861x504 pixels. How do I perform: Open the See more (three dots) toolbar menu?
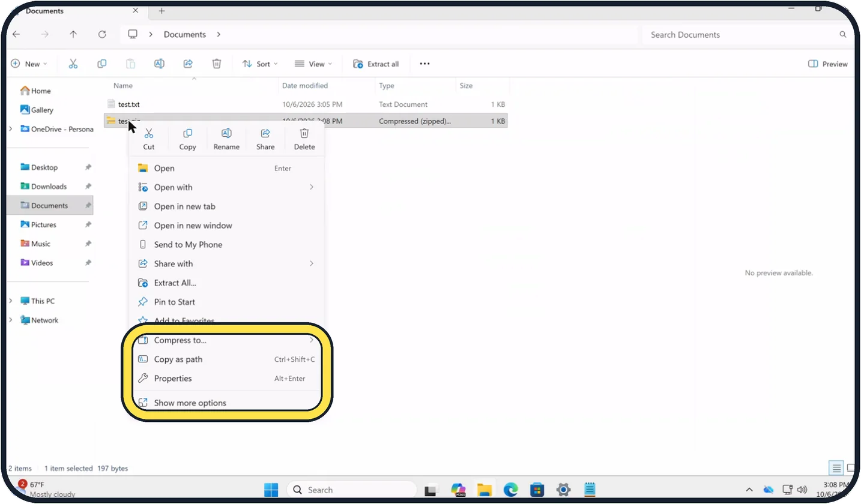click(x=424, y=64)
